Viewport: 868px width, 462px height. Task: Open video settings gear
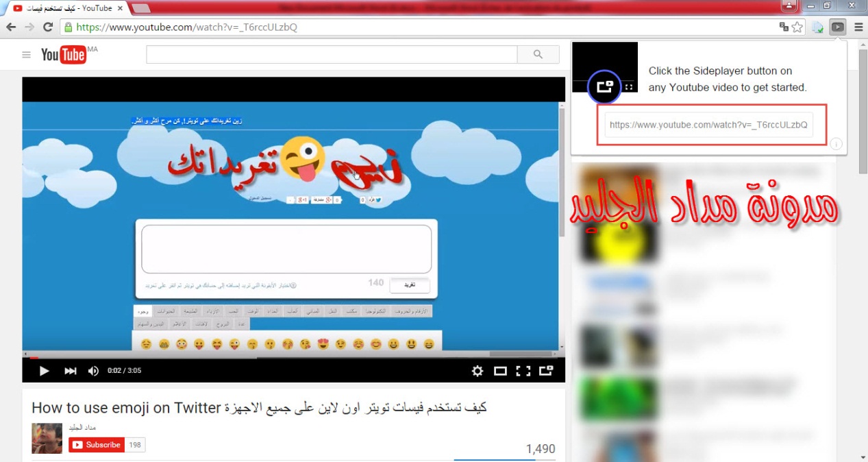point(478,371)
